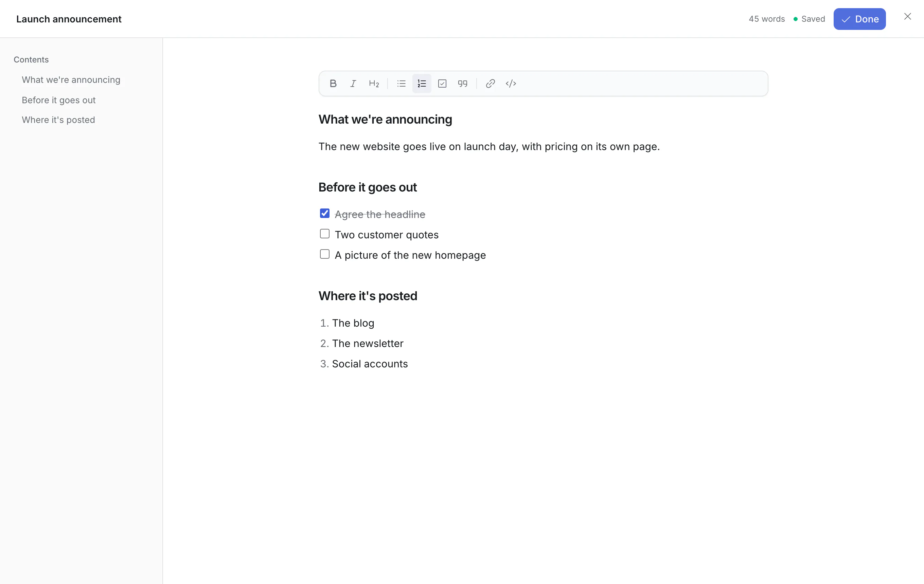Apply italic formatting

353,84
